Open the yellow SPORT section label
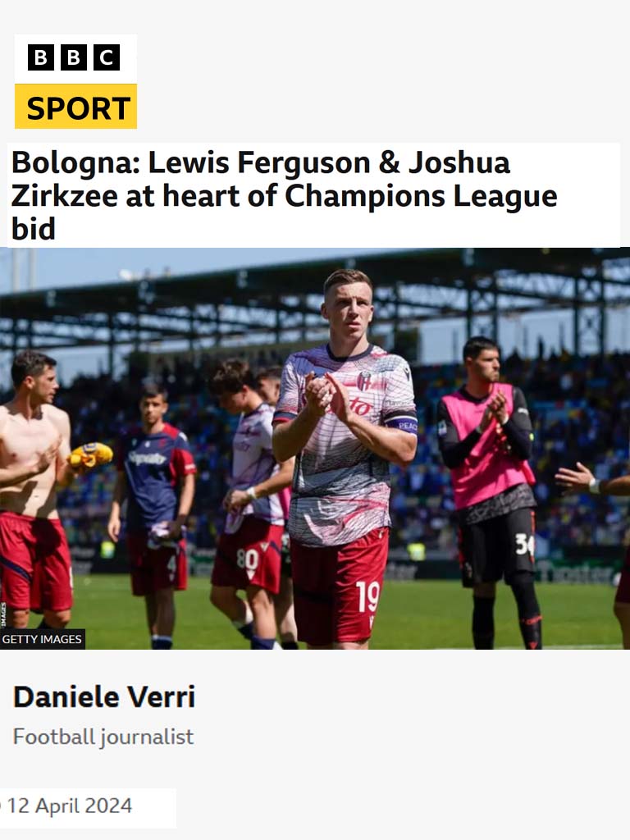The height and width of the screenshot is (840, 630). point(75,107)
